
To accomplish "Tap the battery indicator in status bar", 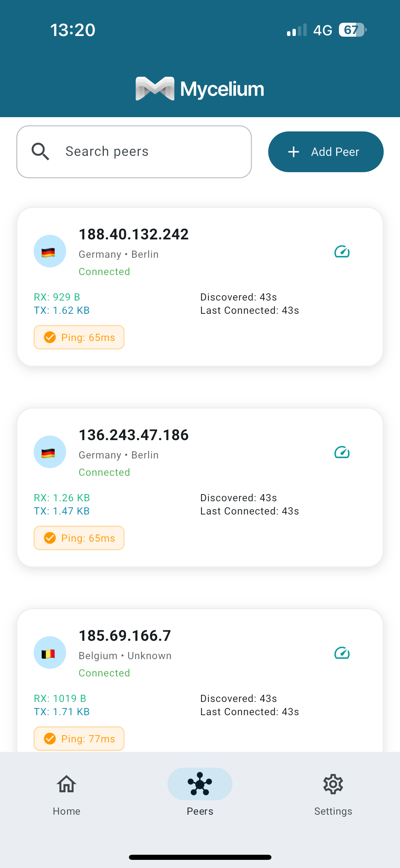I will 352,30.
